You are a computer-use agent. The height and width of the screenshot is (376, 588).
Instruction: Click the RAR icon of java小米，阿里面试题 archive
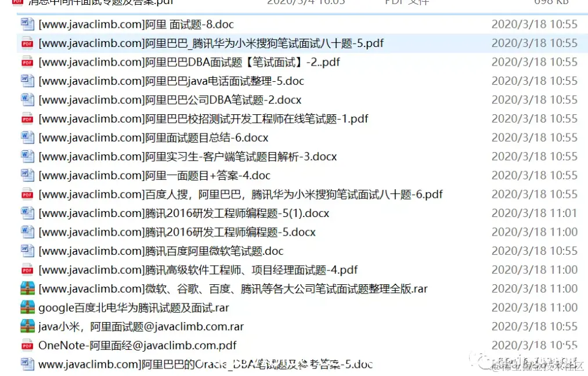click(27, 327)
